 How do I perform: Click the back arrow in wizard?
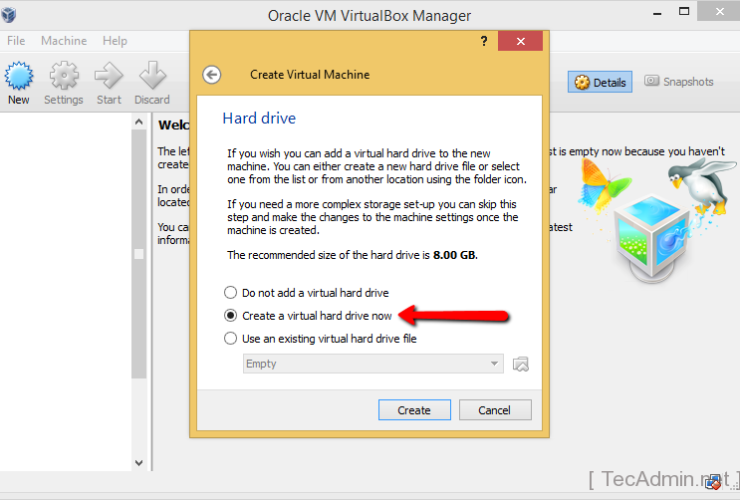pos(211,74)
